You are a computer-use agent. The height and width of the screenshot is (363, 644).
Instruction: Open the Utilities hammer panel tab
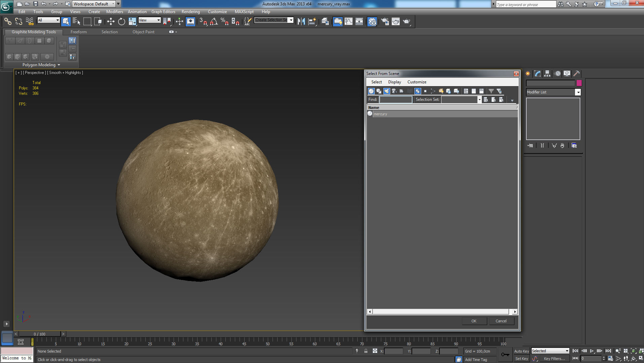pyautogui.click(x=577, y=74)
